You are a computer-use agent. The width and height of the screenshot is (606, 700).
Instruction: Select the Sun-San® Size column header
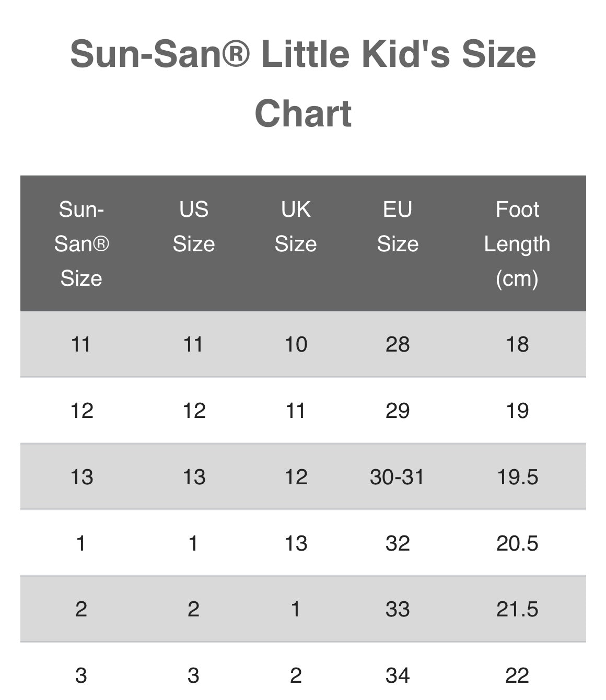pos(81,244)
